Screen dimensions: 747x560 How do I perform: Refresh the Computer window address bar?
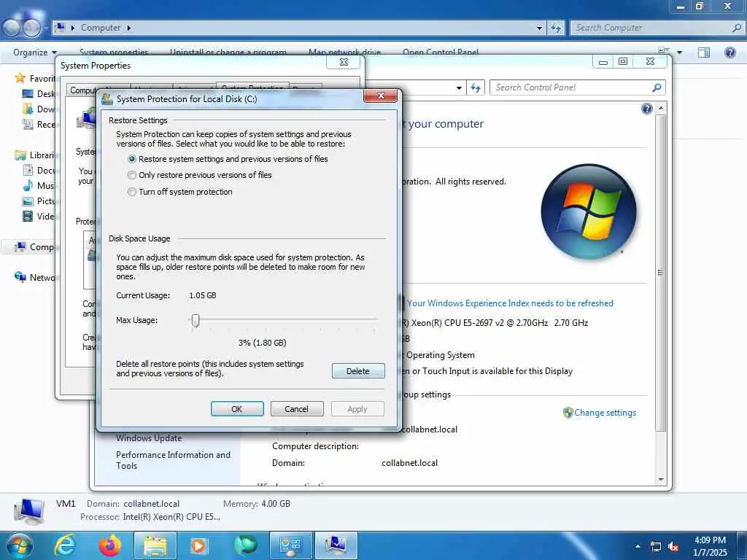point(556,28)
